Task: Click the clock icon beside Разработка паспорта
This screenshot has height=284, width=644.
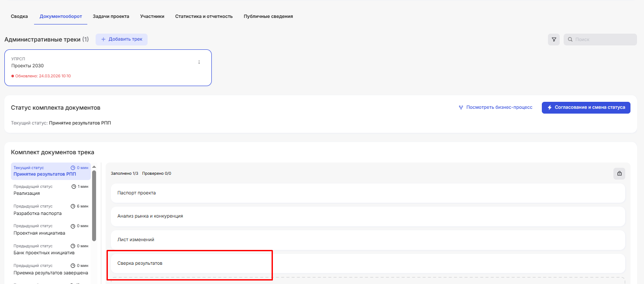Action: pyautogui.click(x=73, y=206)
